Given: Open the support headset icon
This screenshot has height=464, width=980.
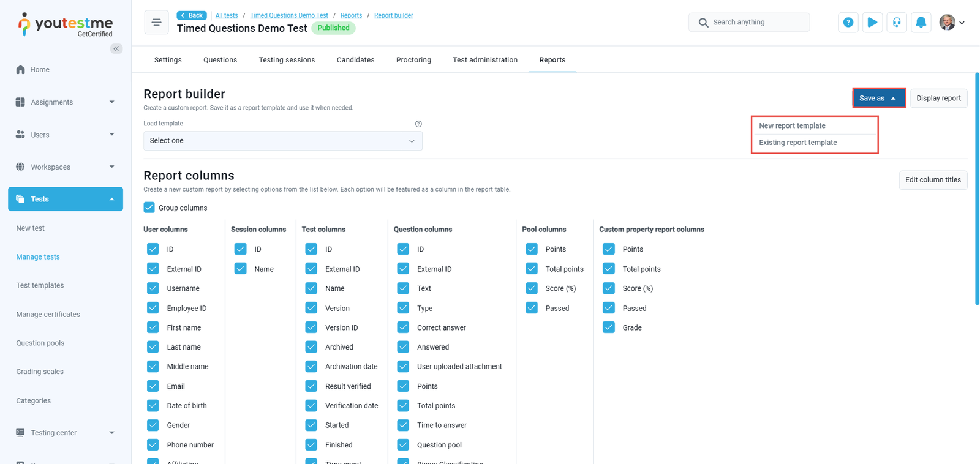Looking at the screenshot, I should [897, 23].
